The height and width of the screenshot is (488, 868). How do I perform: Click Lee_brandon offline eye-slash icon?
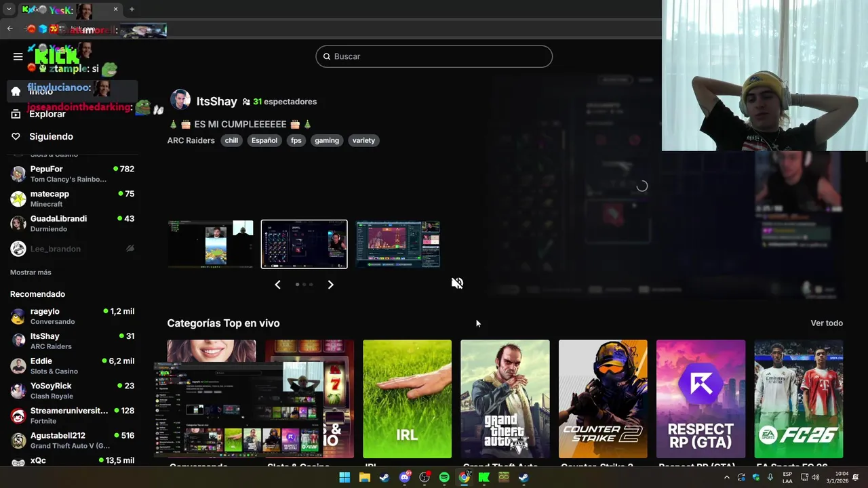click(x=130, y=249)
